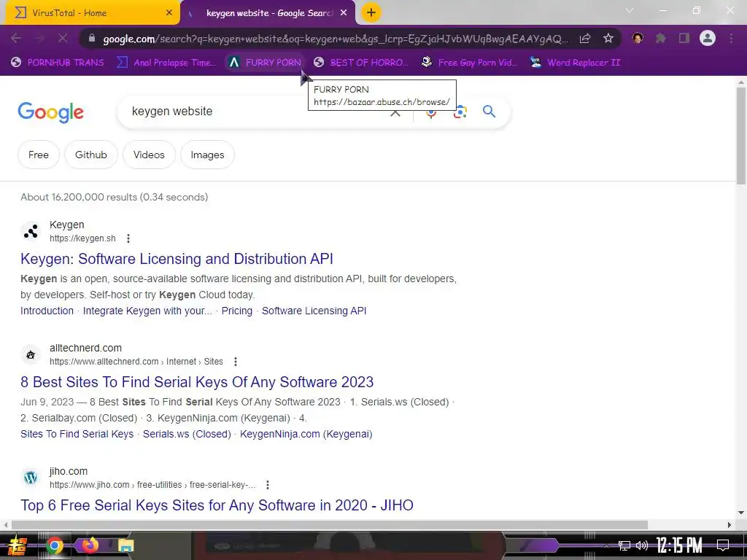Open the KeygenNinja.com (Keygenai) sitelink

[306, 434]
